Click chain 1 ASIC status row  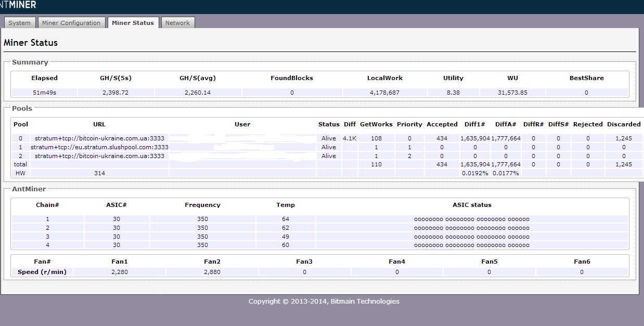tap(471, 219)
